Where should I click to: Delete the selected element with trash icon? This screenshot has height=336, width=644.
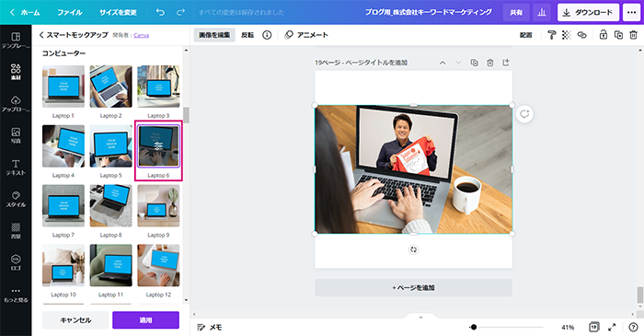(x=633, y=35)
